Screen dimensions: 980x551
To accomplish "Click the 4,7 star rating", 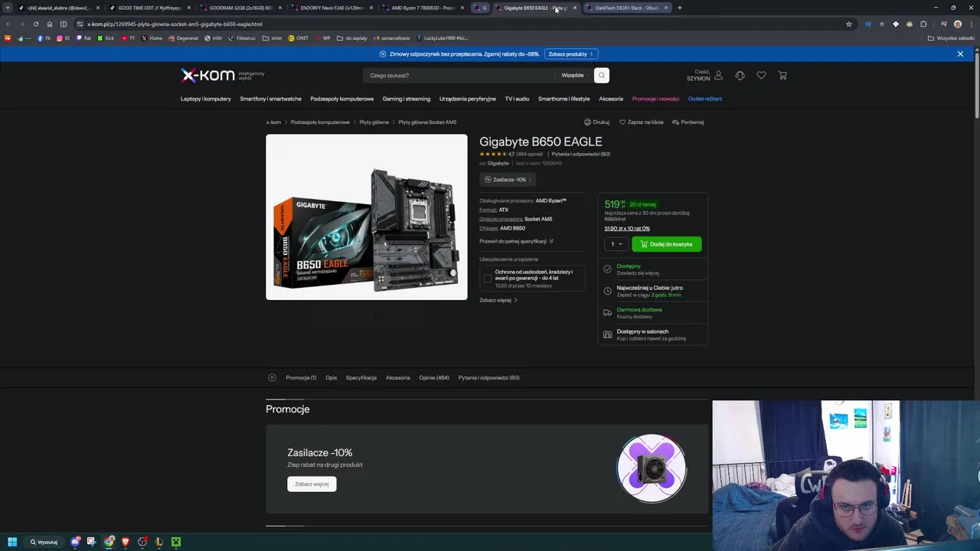I will pos(497,154).
